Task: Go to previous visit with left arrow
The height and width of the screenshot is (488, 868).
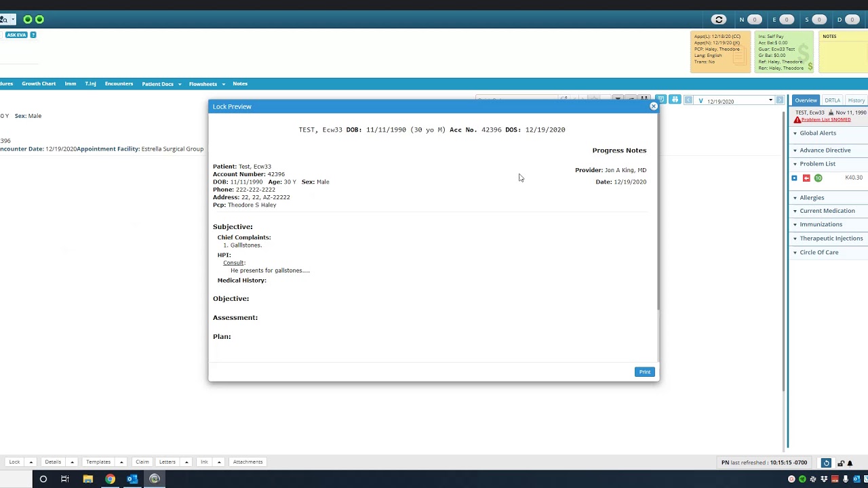Action: pos(688,100)
